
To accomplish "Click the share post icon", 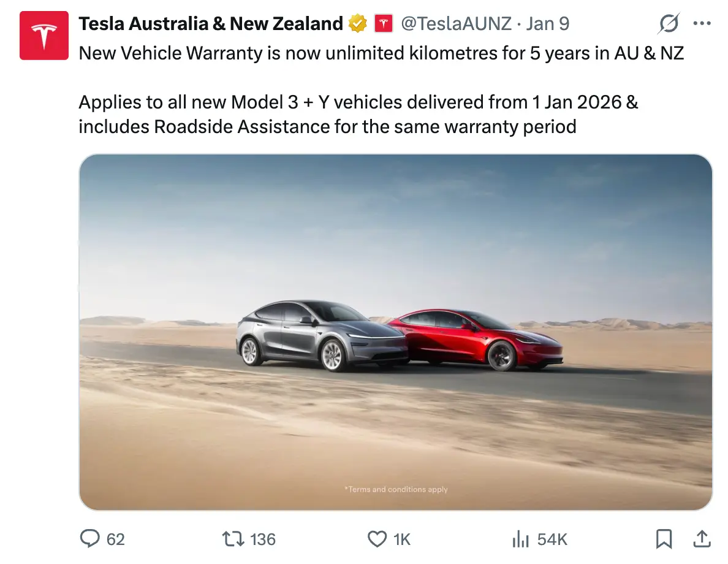I will coord(700,539).
